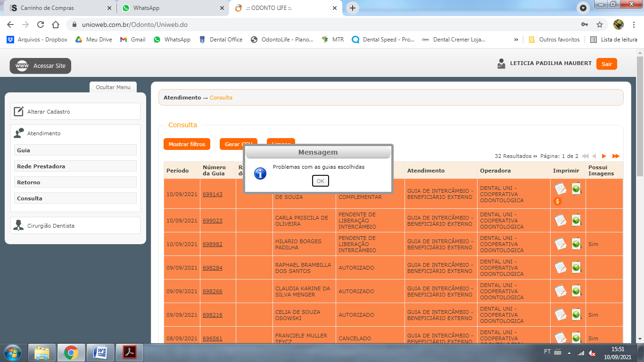Image resolution: width=644 pixels, height=362 pixels.
Task: Click the green check icon for guia 698982
Action: click(576, 244)
